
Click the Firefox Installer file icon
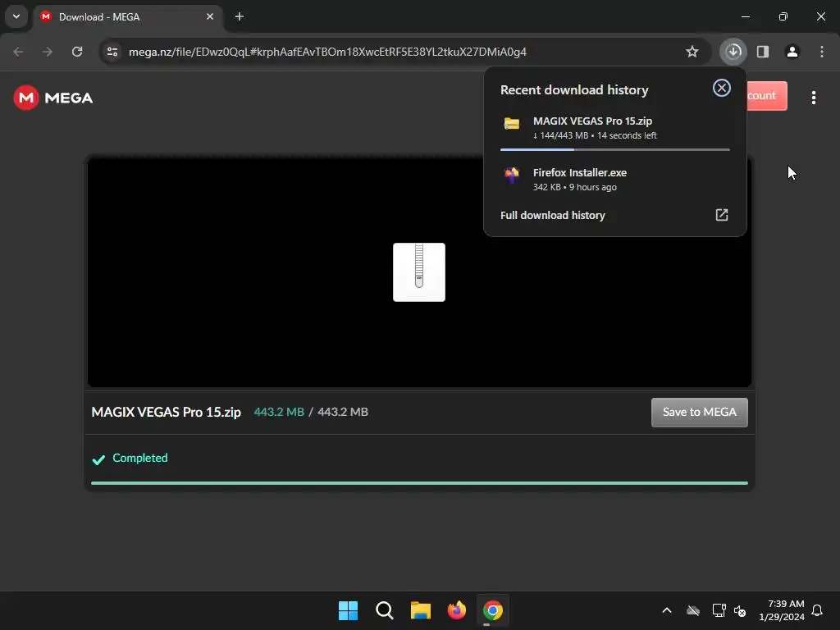[x=512, y=175]
